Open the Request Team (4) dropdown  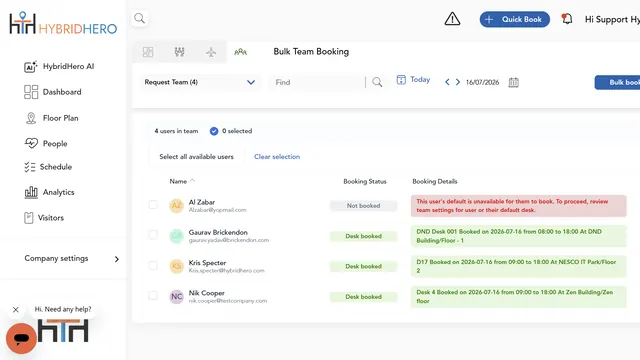pyautogui.click(x=200, y=82)
